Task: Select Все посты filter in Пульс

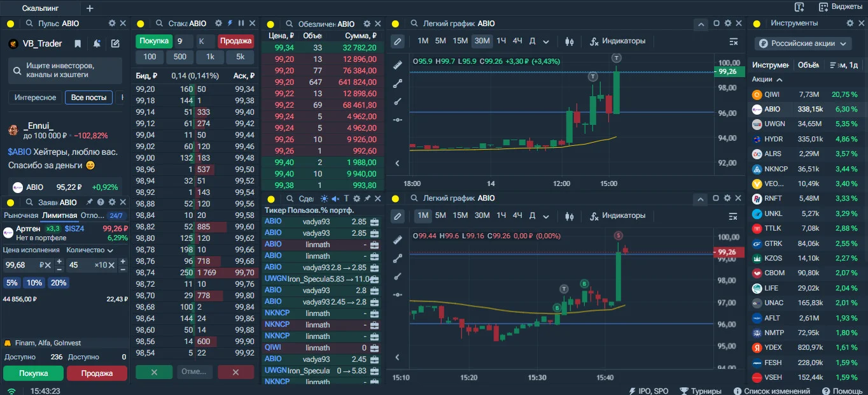Action: tap(89, 97)
